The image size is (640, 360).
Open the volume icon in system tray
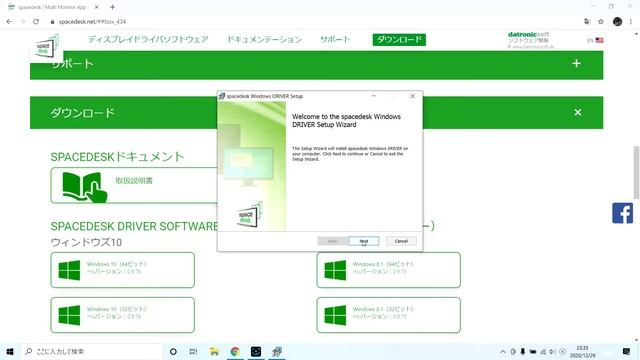[552, 351]
